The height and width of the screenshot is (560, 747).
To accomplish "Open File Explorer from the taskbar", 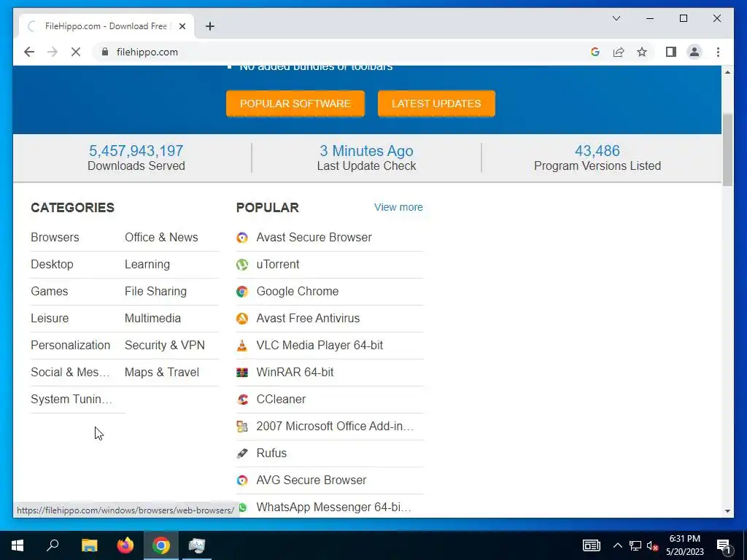I will [x=89, y=545].
